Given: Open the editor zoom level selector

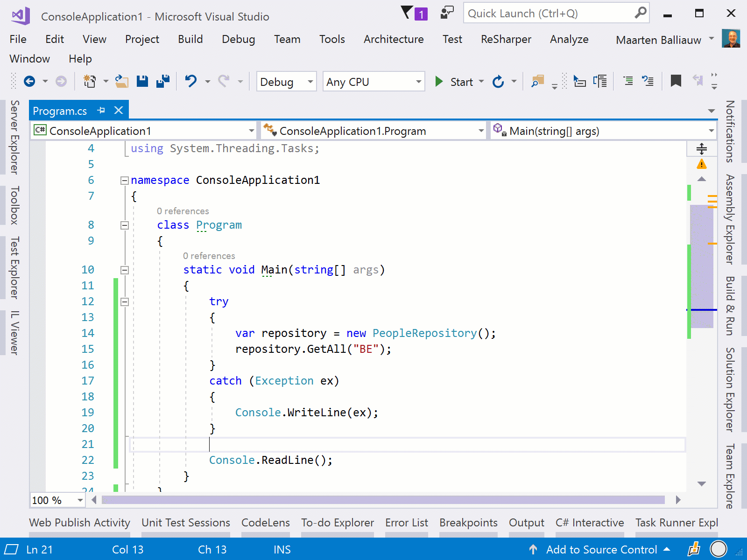Looking at the screenshot, I should coord(56,500).
